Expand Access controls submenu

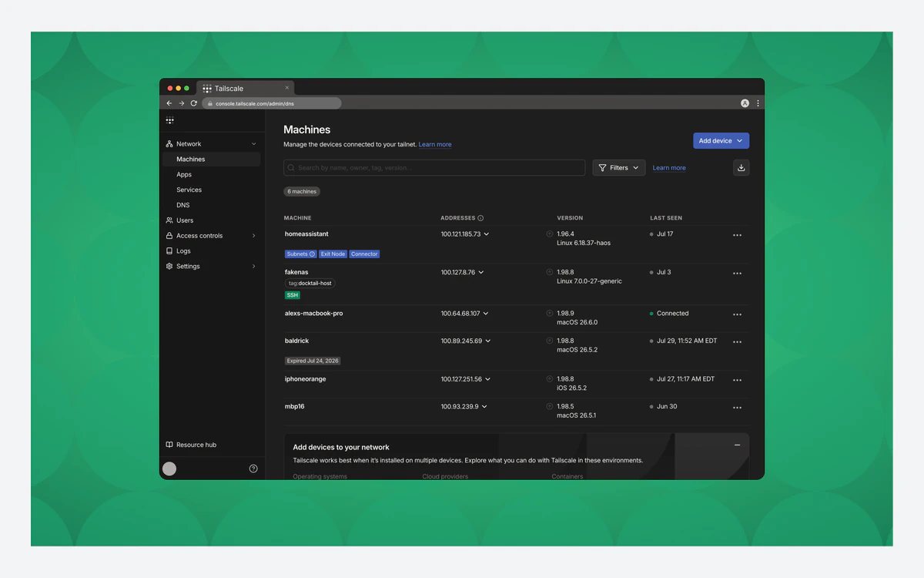(254, 236)
